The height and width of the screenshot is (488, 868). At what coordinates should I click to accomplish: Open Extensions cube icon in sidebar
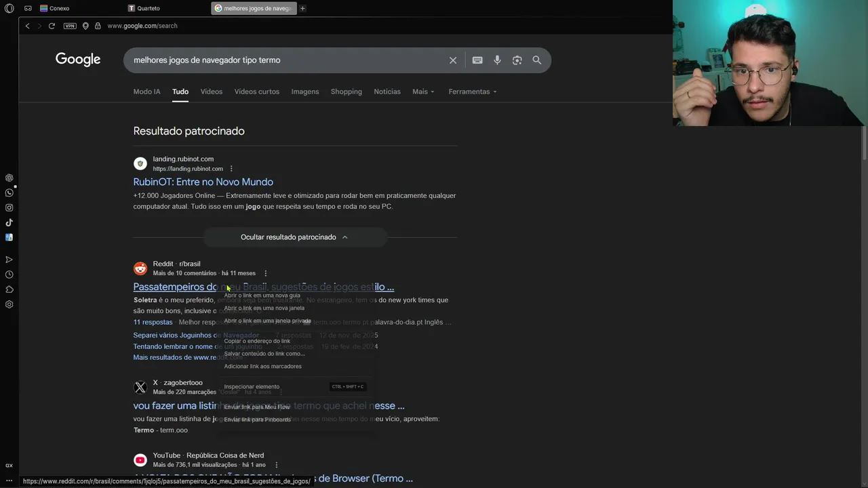click(x=9, y=289)
